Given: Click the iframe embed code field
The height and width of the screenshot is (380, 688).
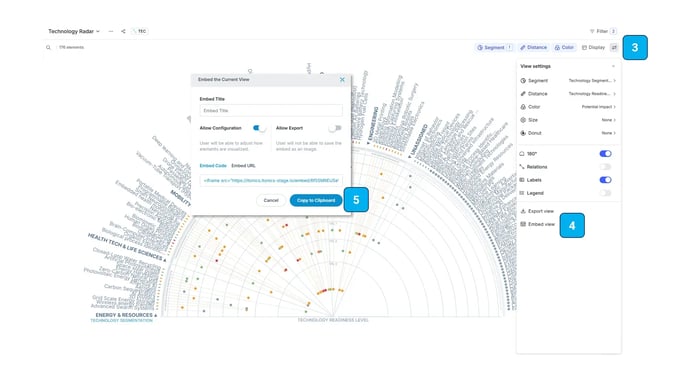Looking at the screenshot, I should tap(271, 180).
